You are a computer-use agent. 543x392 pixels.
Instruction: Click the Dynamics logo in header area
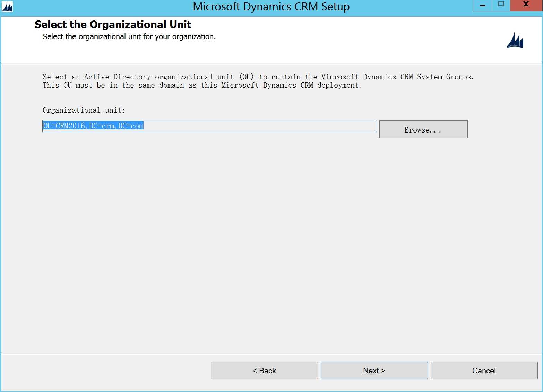(x=515, y=41)
